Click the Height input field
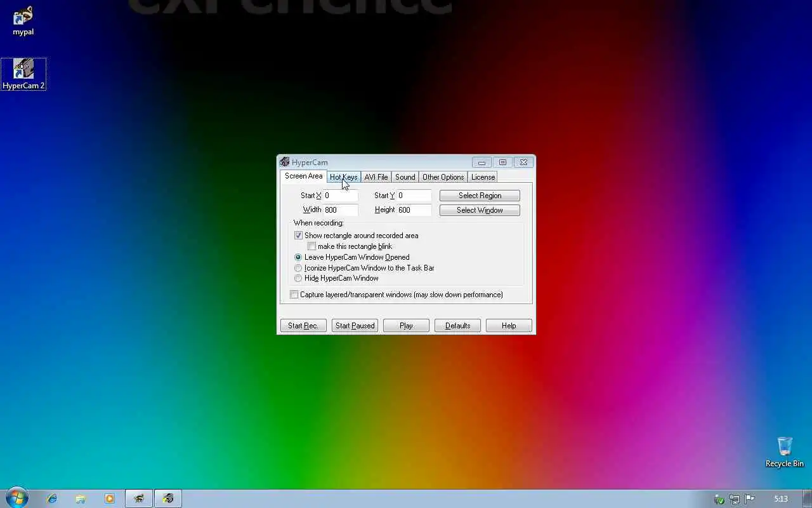812x508 pixels. point(414,210)
